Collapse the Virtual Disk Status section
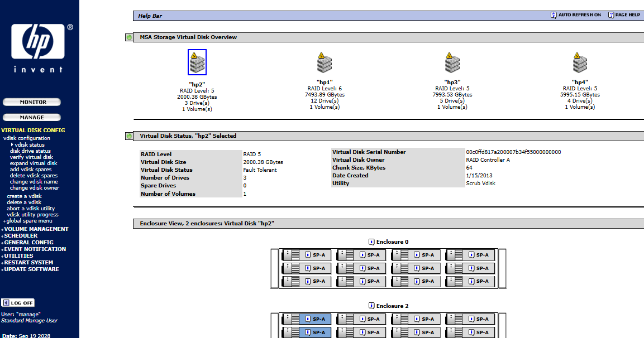The width and height of the screenshot is (644, 338). [129, 136]
